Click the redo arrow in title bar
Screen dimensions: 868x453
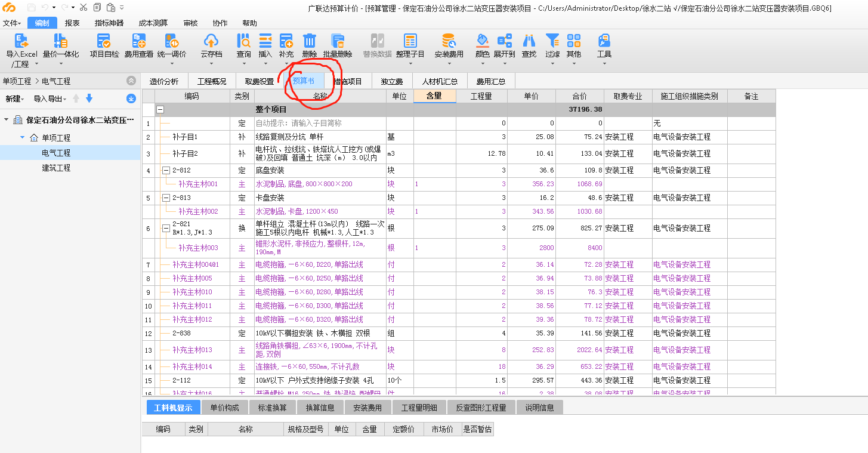coord(64,8)
